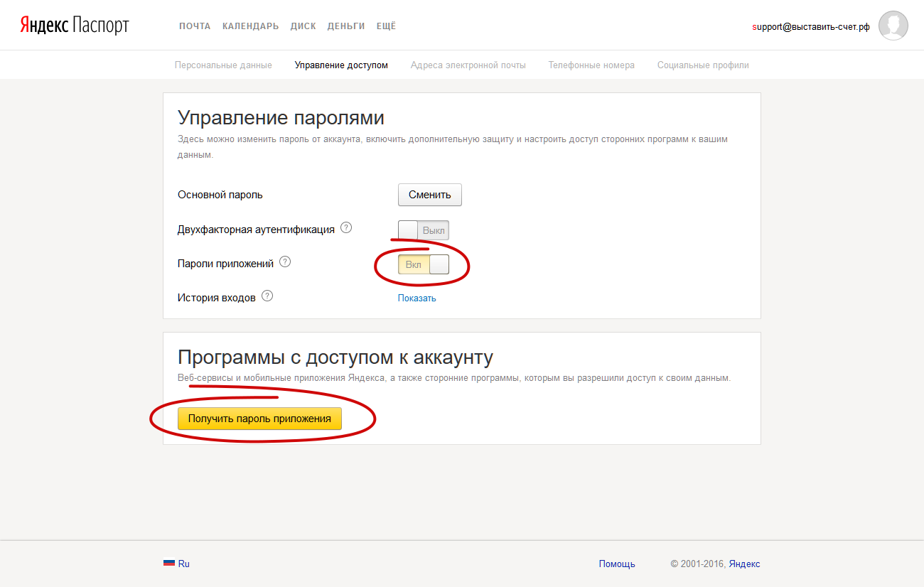This screenshot has height=587, width=924.
Task: Open the Яндекс link in footer
Action: tap(744, 564)
